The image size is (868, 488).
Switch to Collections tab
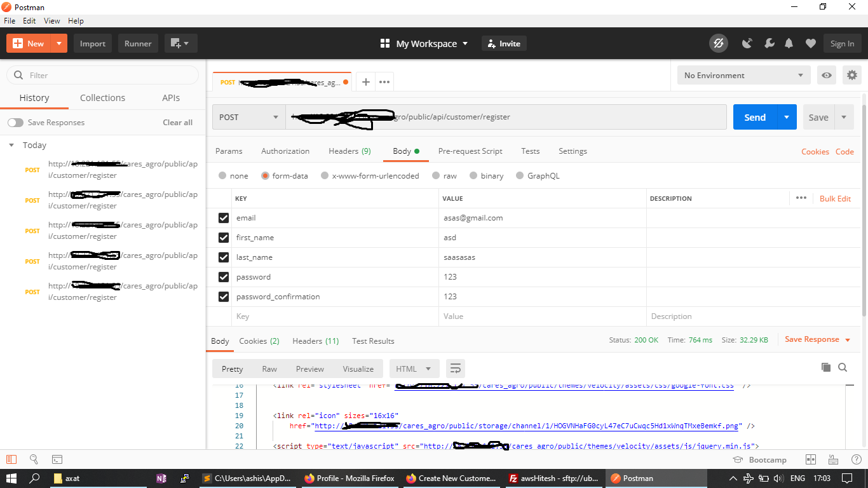pos(102,98)
